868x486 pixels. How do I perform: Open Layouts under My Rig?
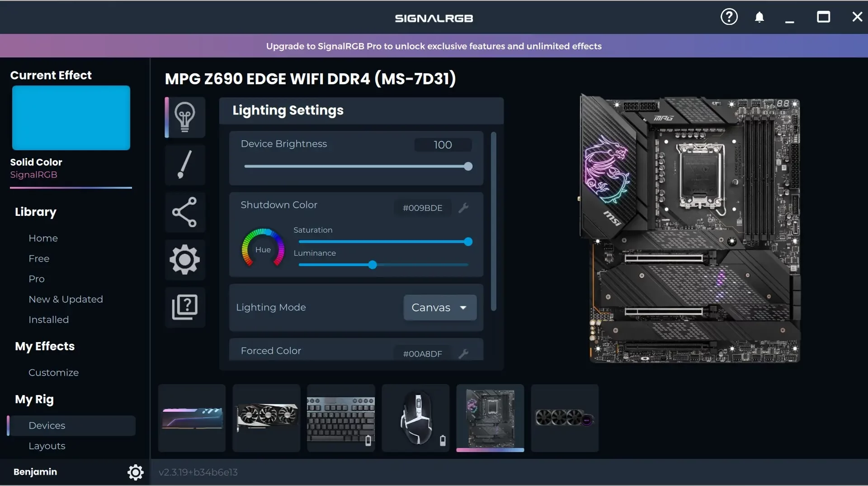47,446
